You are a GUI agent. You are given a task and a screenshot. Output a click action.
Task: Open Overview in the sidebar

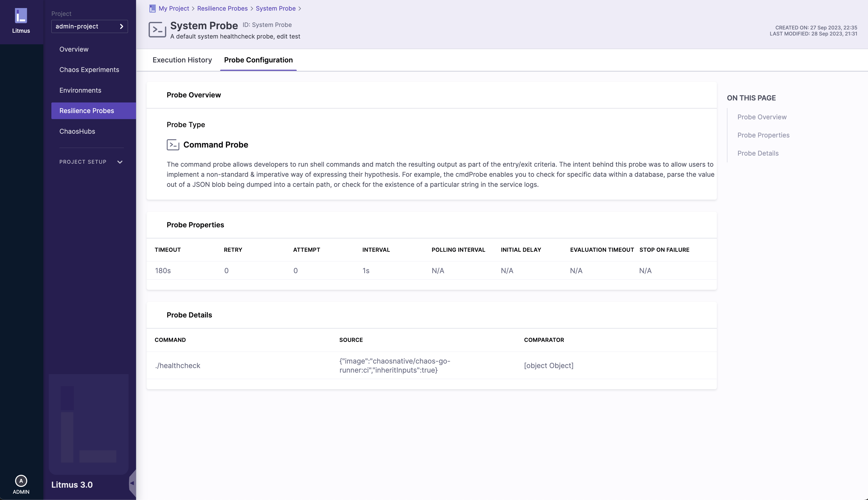tap(74, 49)
